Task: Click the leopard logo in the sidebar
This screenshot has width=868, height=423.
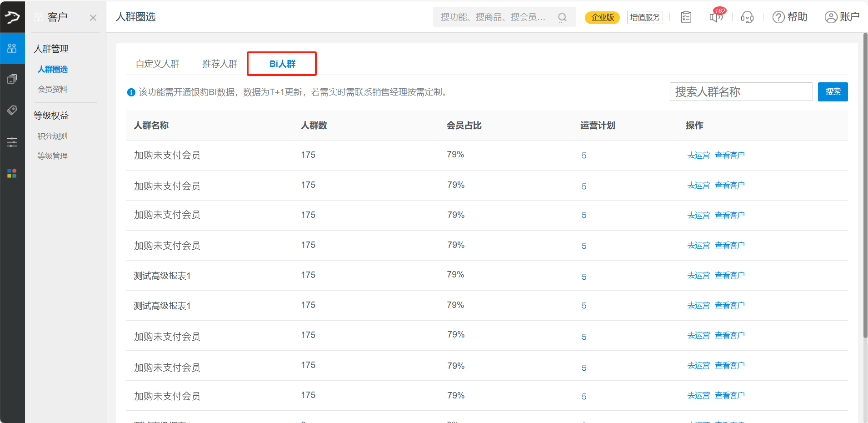Action: coord(12,17)
